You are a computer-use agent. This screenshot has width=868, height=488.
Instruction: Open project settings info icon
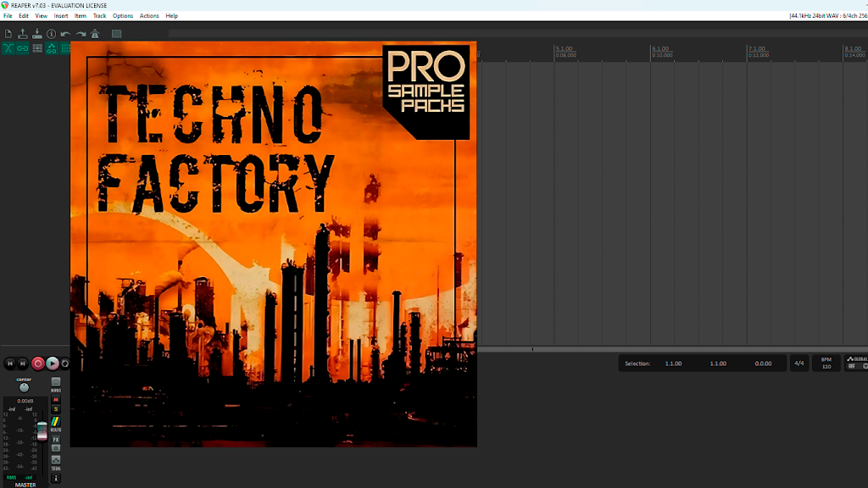point(52,34)
